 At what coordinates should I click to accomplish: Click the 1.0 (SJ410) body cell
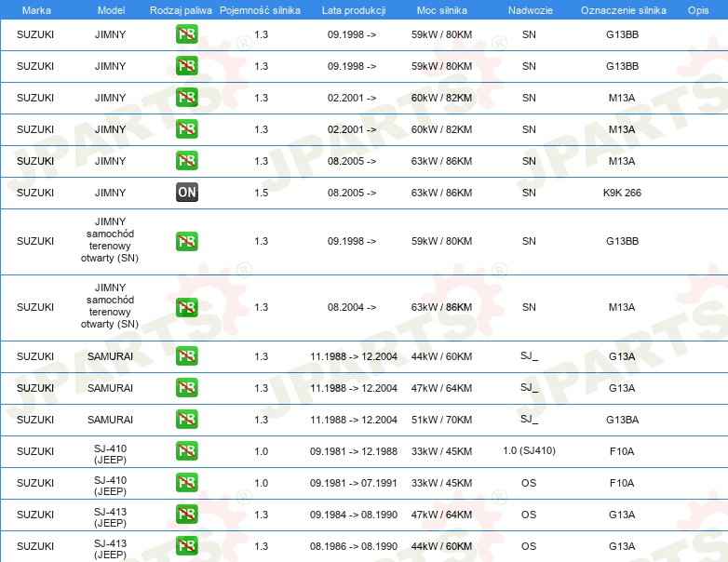tap(529, 450)
